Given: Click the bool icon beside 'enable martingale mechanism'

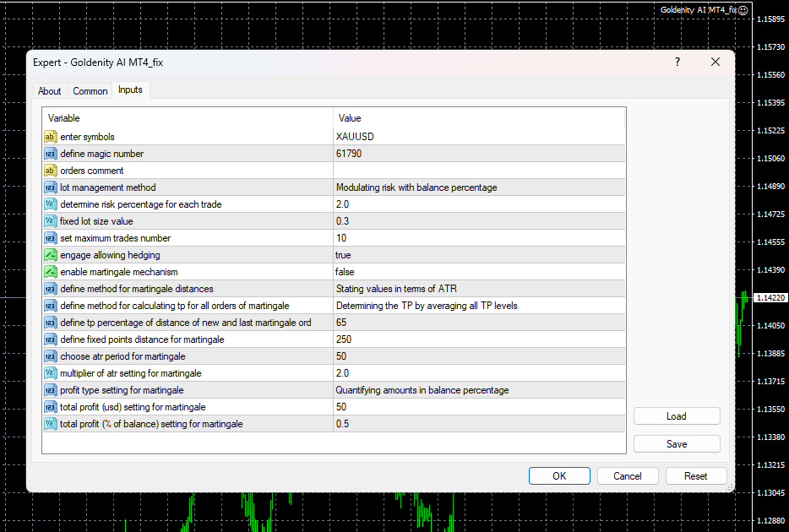Looking at the screenshot, I should (x=51, y=272).
